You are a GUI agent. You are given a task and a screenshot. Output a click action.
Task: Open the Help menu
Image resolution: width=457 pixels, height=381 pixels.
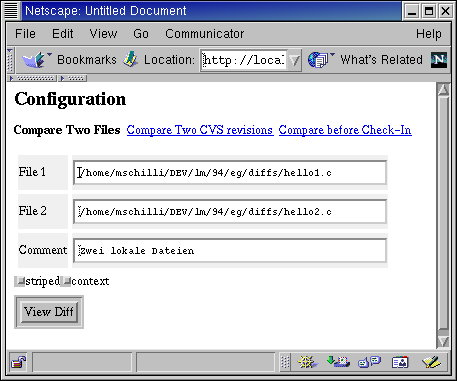pos(429,34)
